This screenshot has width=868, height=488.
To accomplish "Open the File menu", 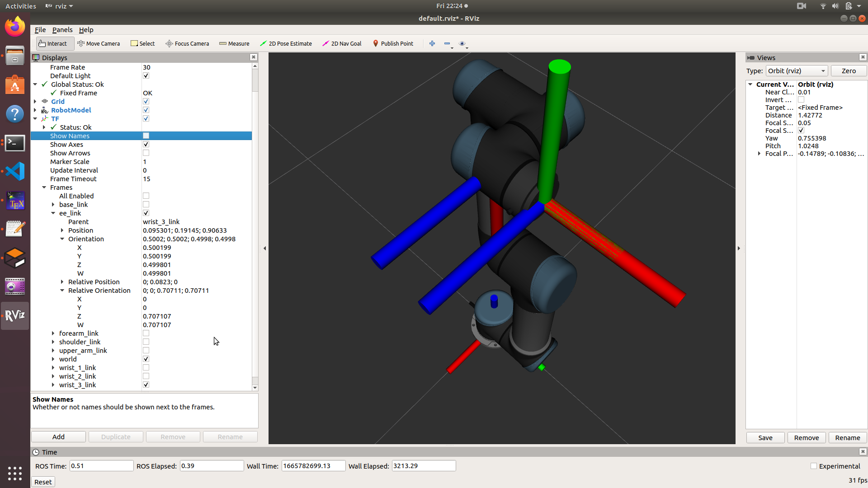I will (40, 30).
